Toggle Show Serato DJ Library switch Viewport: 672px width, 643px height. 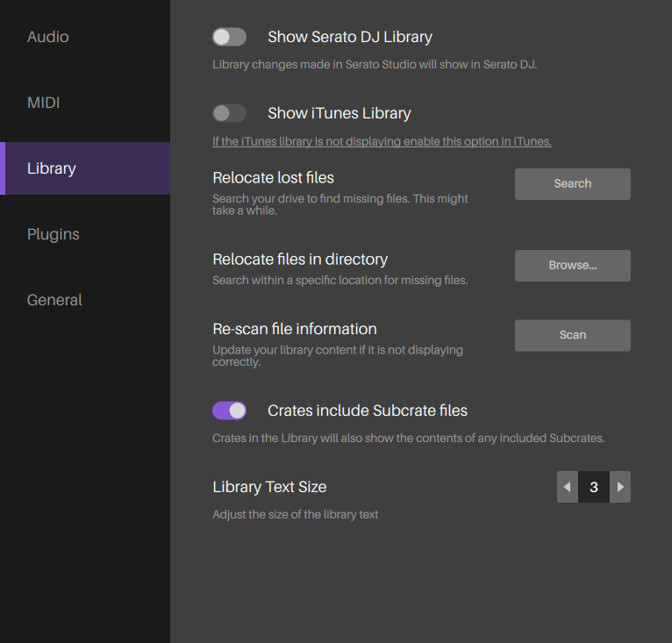pos(229,37)
